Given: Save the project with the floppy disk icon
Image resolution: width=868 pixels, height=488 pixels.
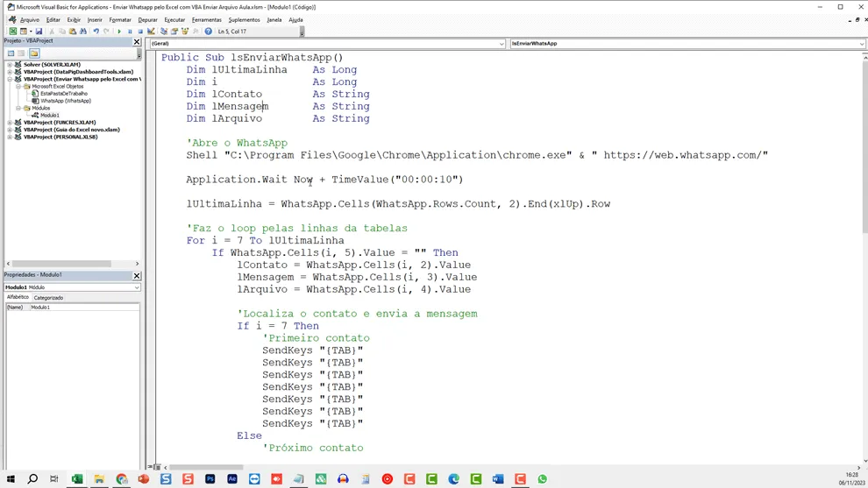Looking at the screenshot, I should (39, 32).
